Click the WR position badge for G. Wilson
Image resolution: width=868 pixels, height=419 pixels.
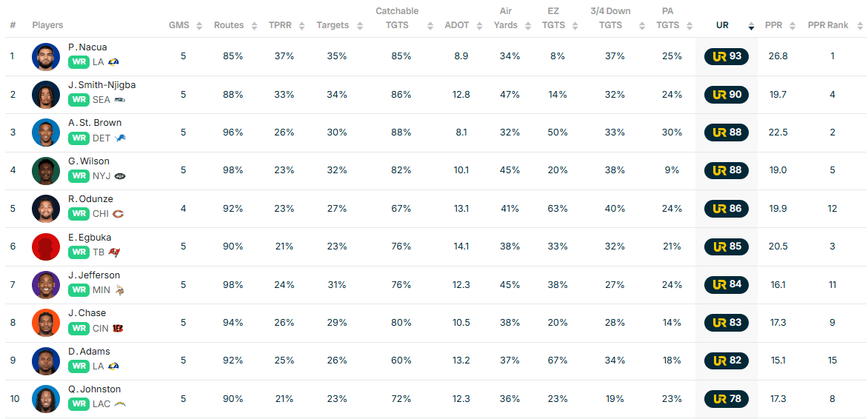(79, 176)
